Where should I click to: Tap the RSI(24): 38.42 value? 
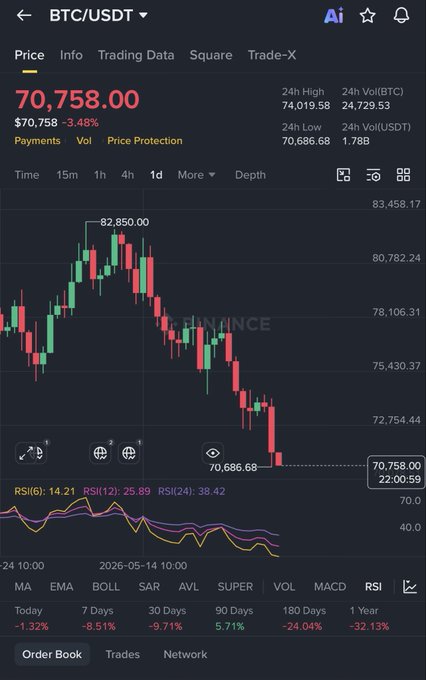click(x=191, y=491)
